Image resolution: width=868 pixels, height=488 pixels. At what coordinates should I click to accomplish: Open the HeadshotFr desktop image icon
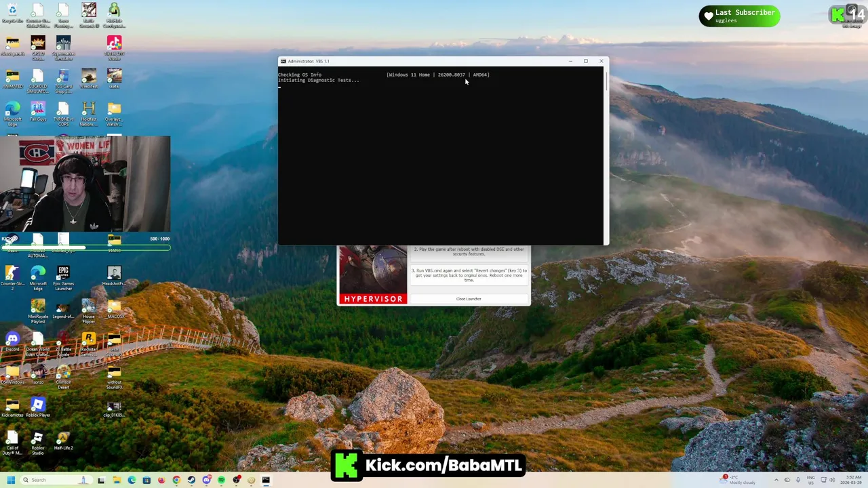tap(114, 276)
